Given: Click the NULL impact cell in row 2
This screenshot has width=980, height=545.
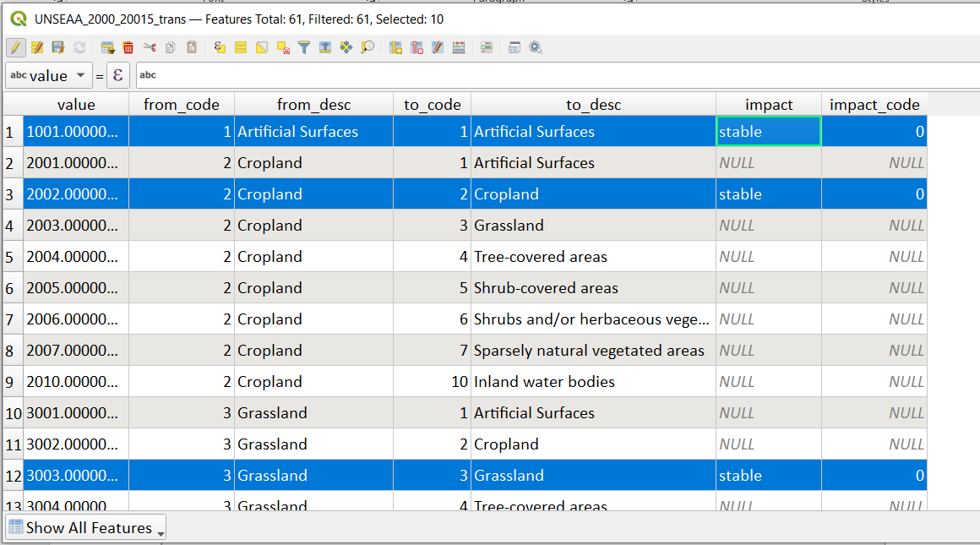Looking at the screenshot, I should 769,163.
